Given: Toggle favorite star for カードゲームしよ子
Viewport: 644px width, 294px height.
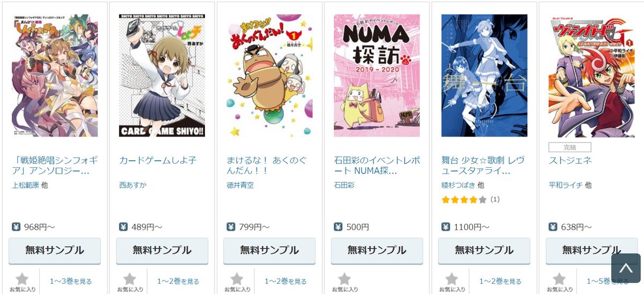Looking at the screenshot, I should 129,279.
